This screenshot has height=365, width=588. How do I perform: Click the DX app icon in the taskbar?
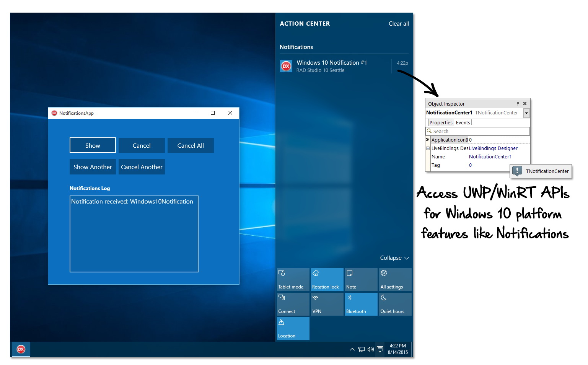(21, 349)
